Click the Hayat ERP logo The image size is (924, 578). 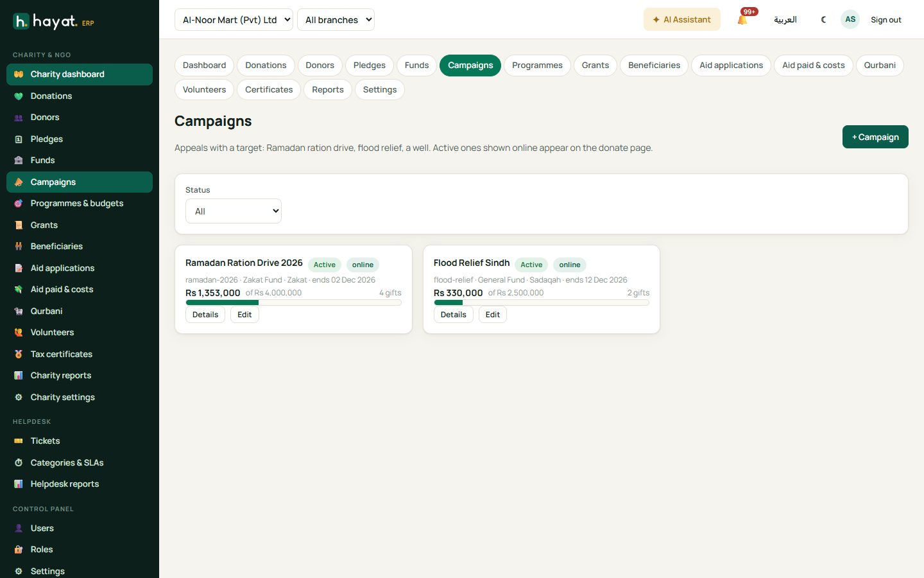pyautogui.click(x=54, y=22)
